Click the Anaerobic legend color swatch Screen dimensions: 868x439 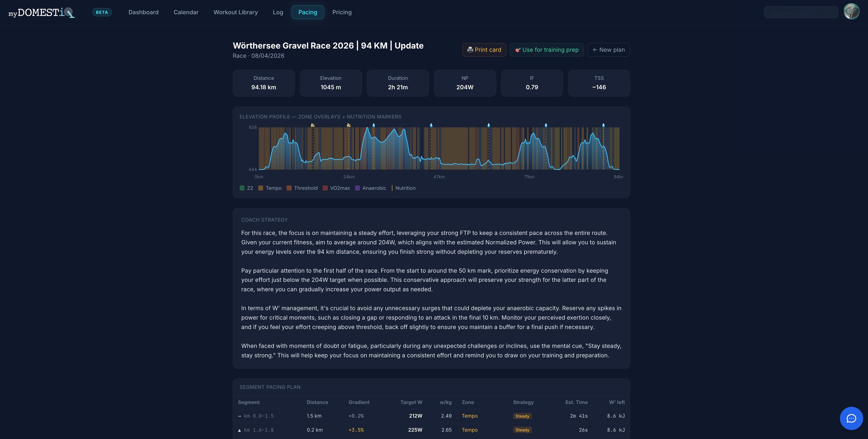[357, 188]
